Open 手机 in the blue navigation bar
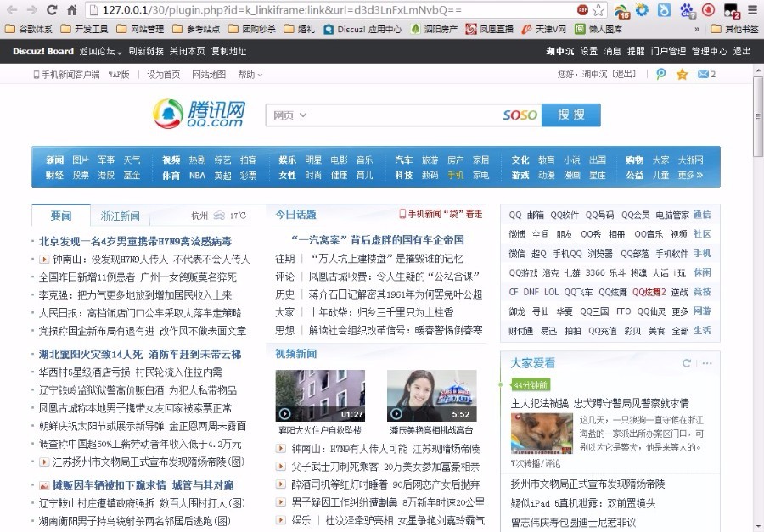Viewport: 764px width, 532px height. (x=456, y=175)
